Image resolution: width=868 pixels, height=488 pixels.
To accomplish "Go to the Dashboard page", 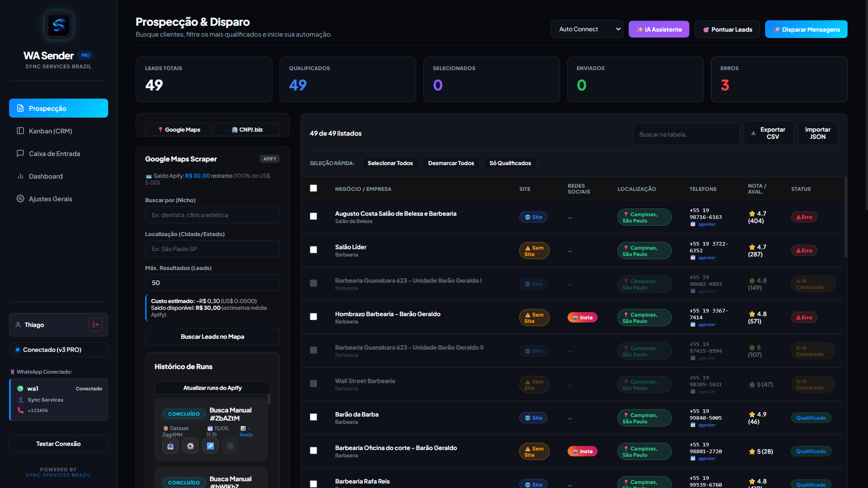I will point(59,176).
